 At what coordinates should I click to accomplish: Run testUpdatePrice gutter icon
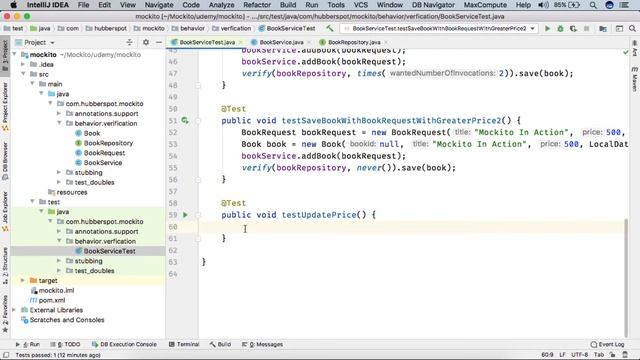[185, 215]
